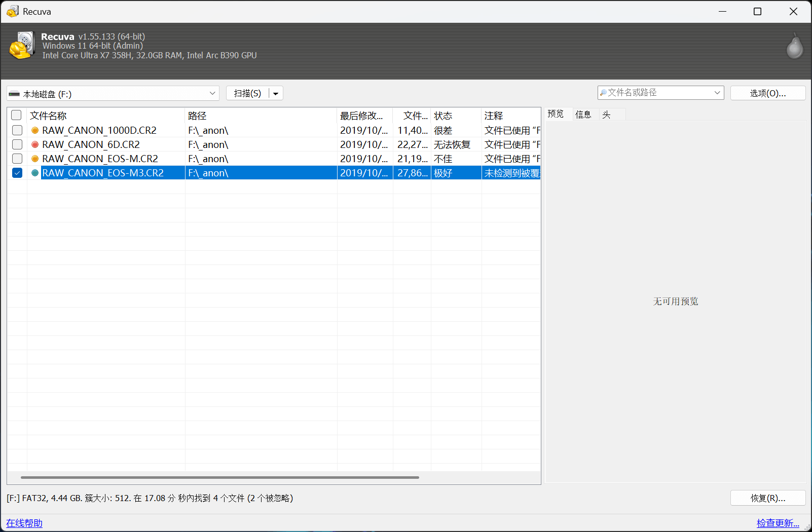Image resolution: width=812 pixels, height=532 pixels.
Task: Select the RAW_CANON_EOS-M3.CR2 file name
Action: (103, 173)
